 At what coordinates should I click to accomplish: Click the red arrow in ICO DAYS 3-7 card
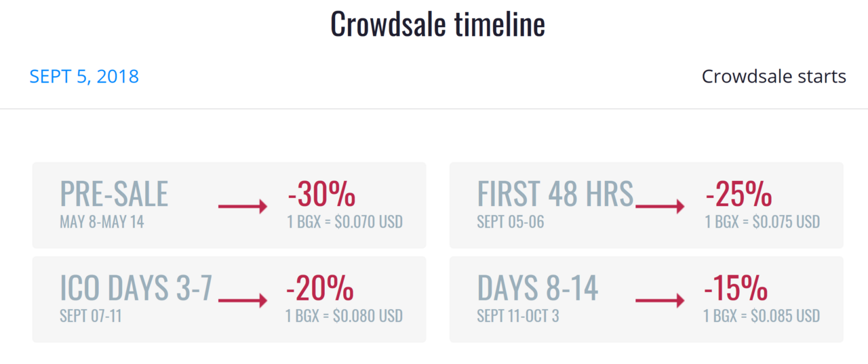[x=243, y=301]
